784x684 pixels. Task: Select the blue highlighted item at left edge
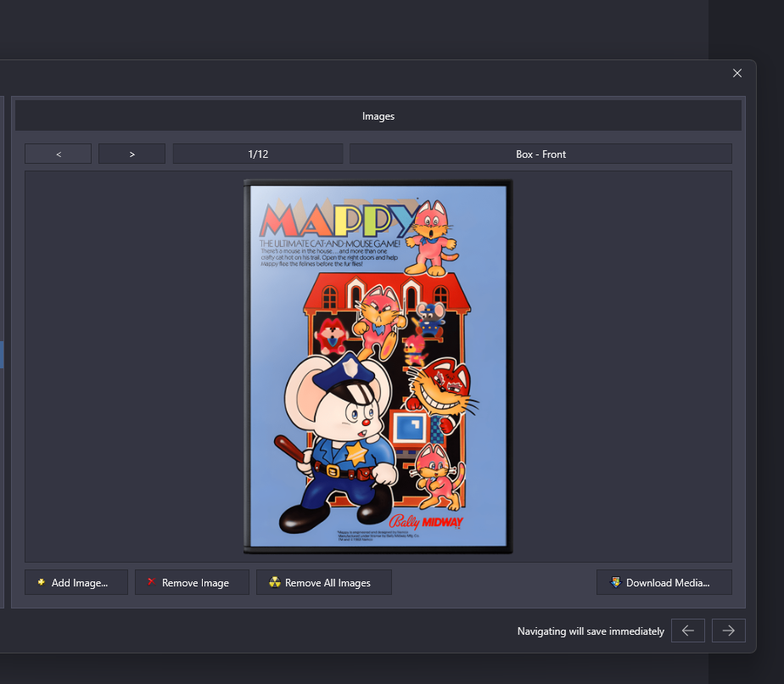coord(2,355)
